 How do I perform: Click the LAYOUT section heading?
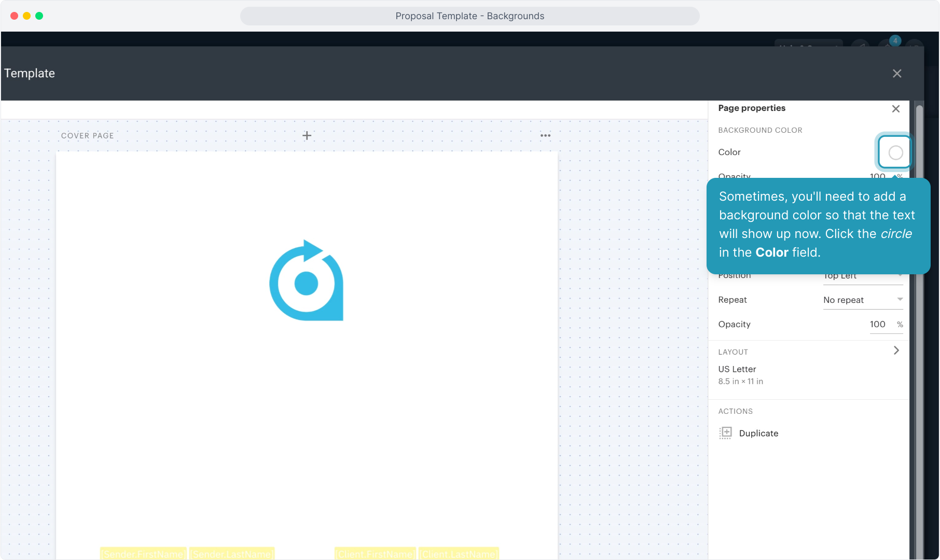pyautogui.click(x=733, y=352)
